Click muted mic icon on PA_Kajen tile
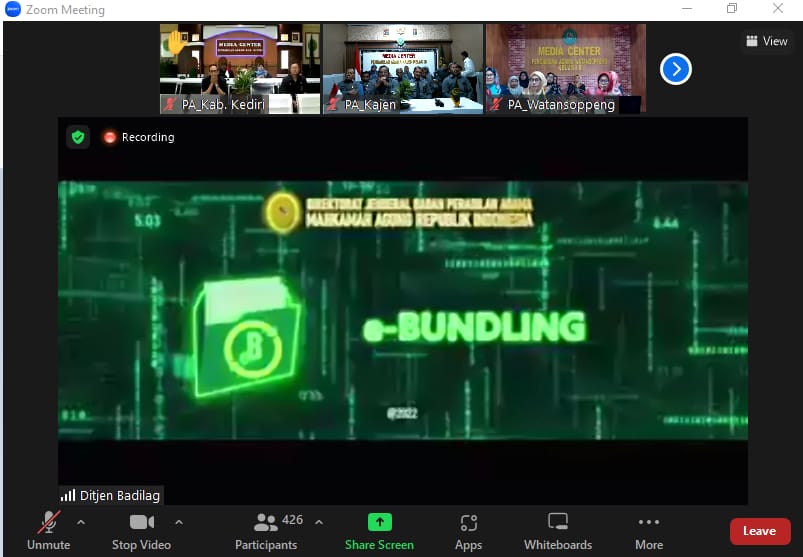The image size is (803, 557). (x=333, y=104)
